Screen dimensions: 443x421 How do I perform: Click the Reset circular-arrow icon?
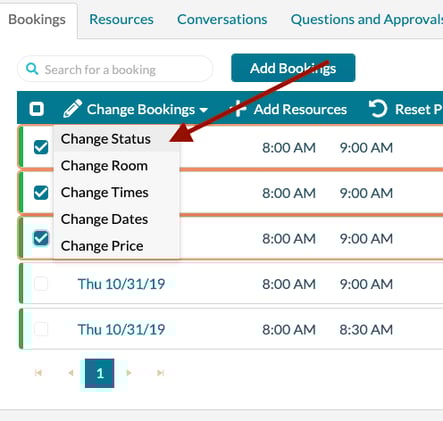click(378, 109)
